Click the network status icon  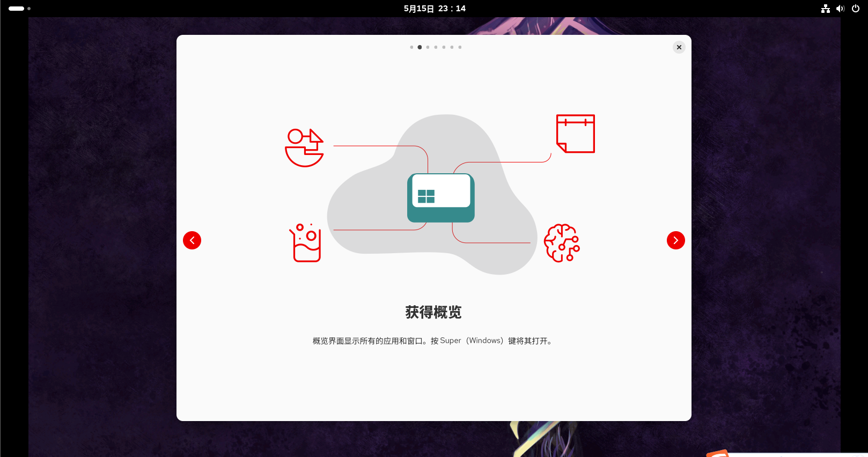[826, 9]
